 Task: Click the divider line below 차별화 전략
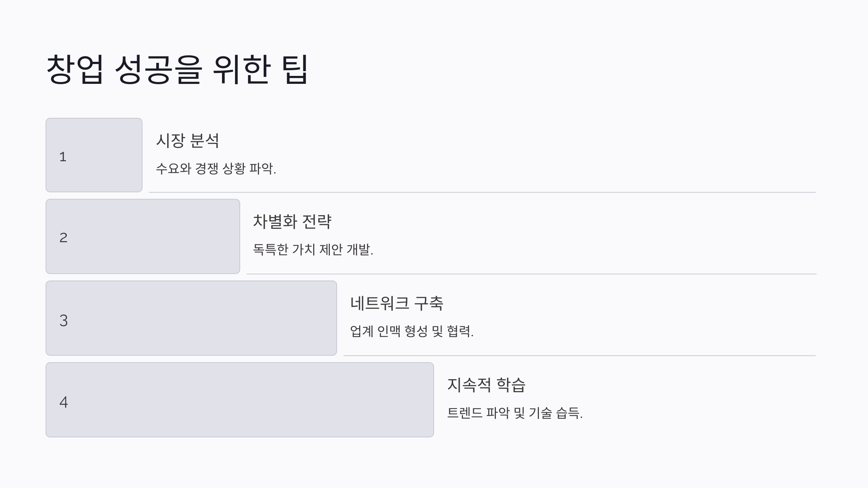tap(531, 274)
